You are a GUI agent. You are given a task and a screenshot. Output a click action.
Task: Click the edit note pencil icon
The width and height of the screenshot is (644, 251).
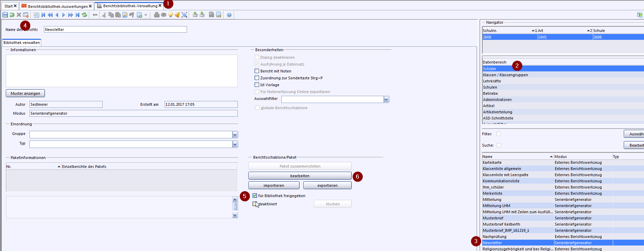tap(125, 15)
